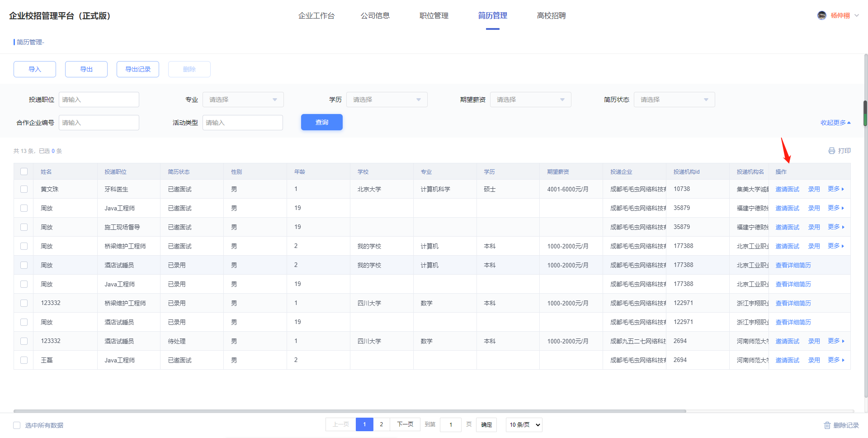Image resolution: width=868 pixels, height=438 pixels.
Task: Click the user avatar icon in header
Action: pos(821,15)
